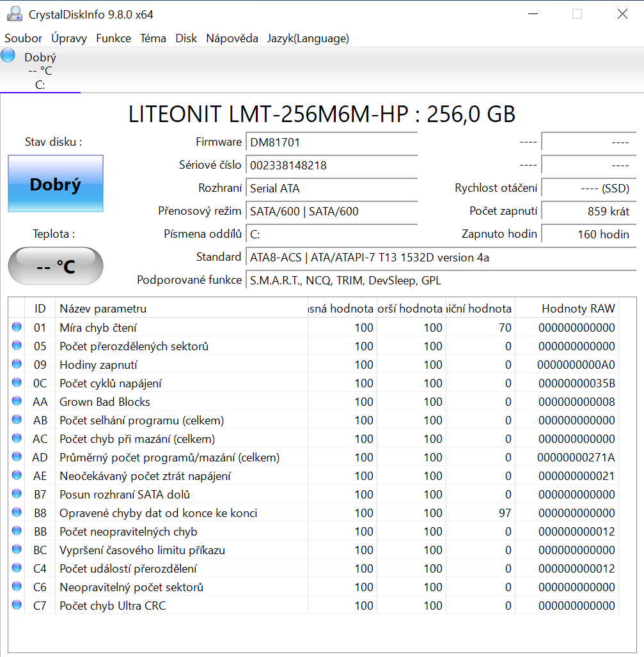Viewport: 644px width, 657px height.
Task: Click the status orb in row AB Počet selhání programu
Action: tap(17, 419)
